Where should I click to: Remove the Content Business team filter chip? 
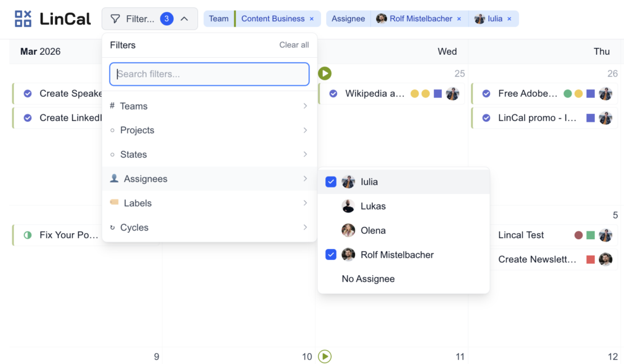click(x=312, y=19)
